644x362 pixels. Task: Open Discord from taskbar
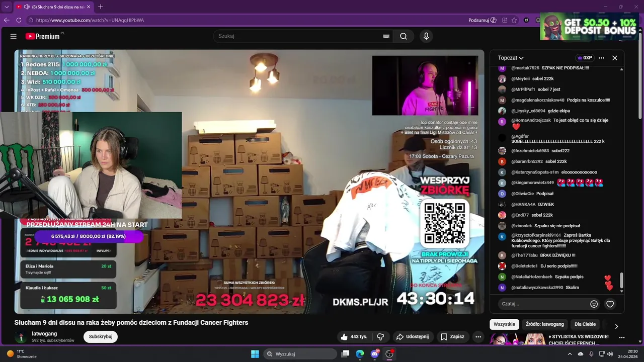coord(375,354)
